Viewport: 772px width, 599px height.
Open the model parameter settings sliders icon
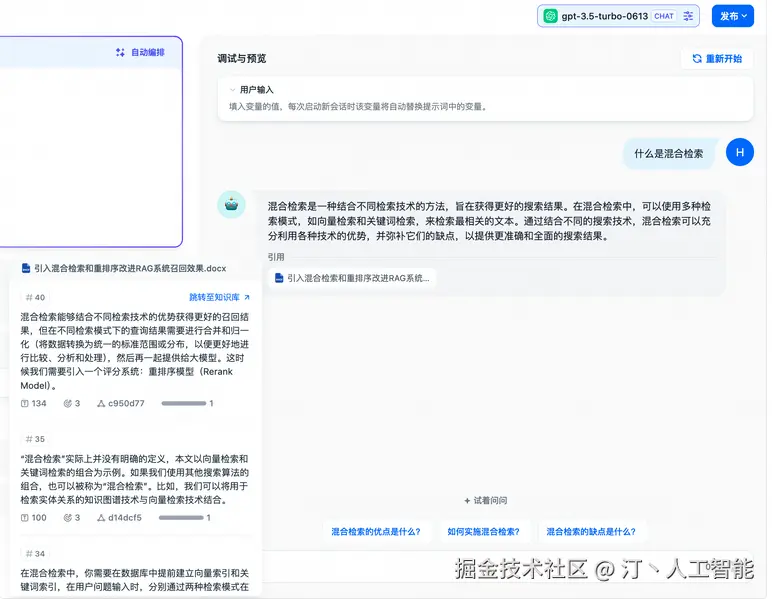coord(688,16)
